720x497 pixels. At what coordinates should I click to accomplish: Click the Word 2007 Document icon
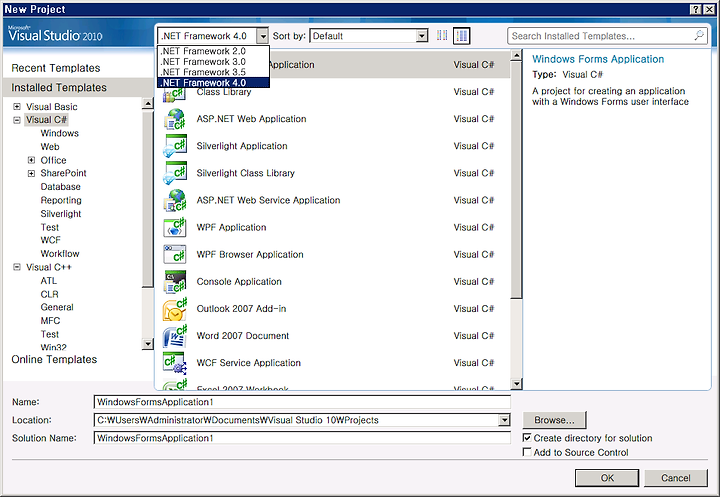point(174,336)
